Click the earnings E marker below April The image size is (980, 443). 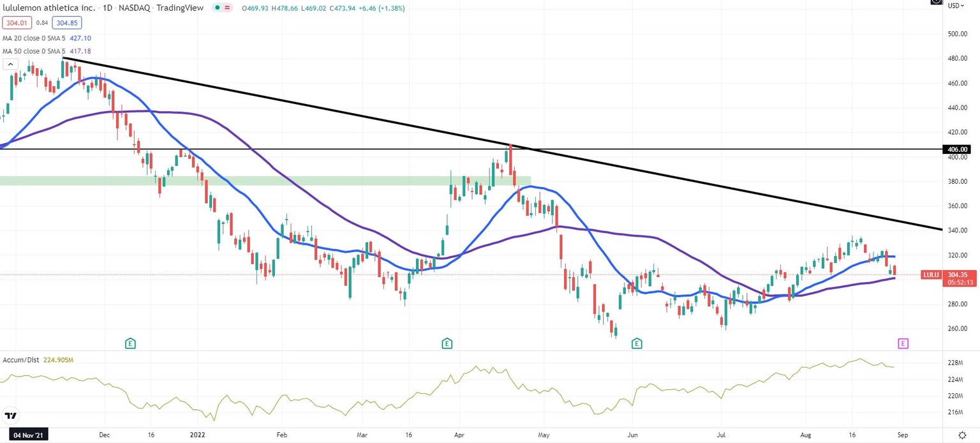pyautogui.click(x=447, y=343)
